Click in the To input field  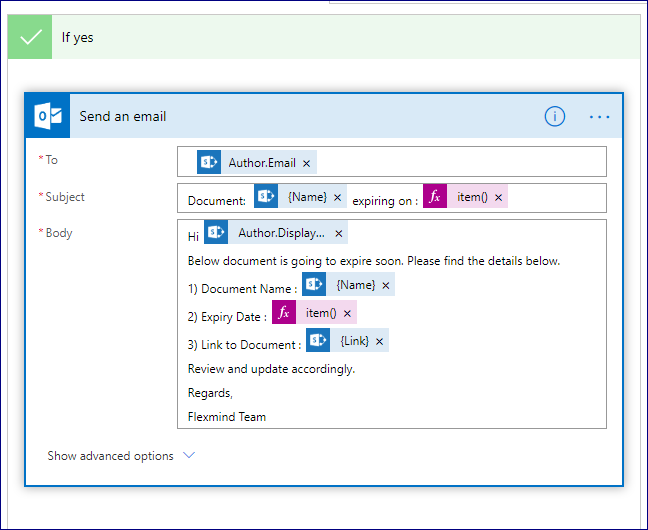pos(392,162)
